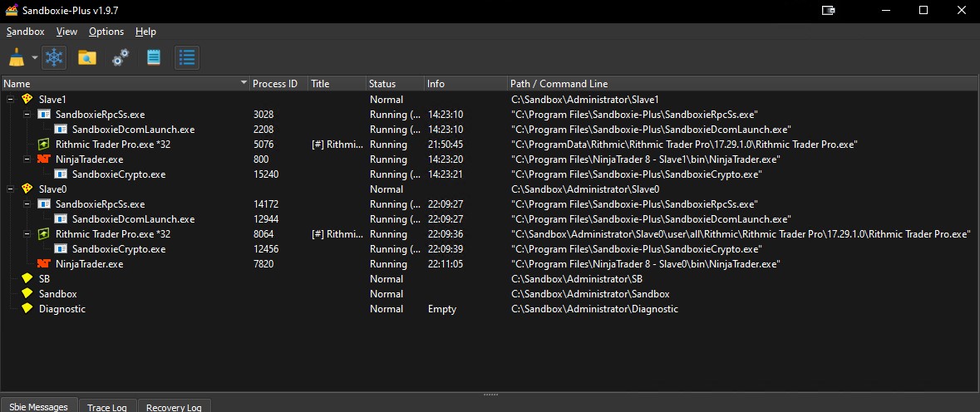Open the Help menu
Screen dimensions: 980x412
[145, 32]
